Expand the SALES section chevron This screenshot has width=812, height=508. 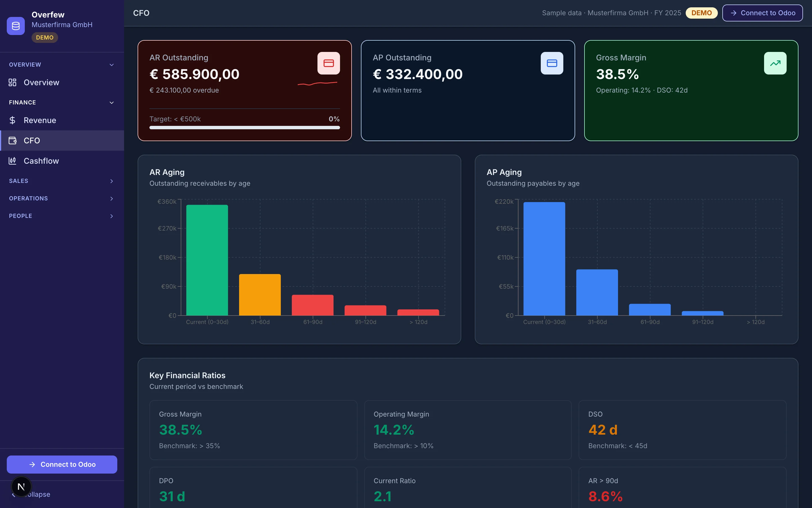pyautogui.click(x=112, y=181)
